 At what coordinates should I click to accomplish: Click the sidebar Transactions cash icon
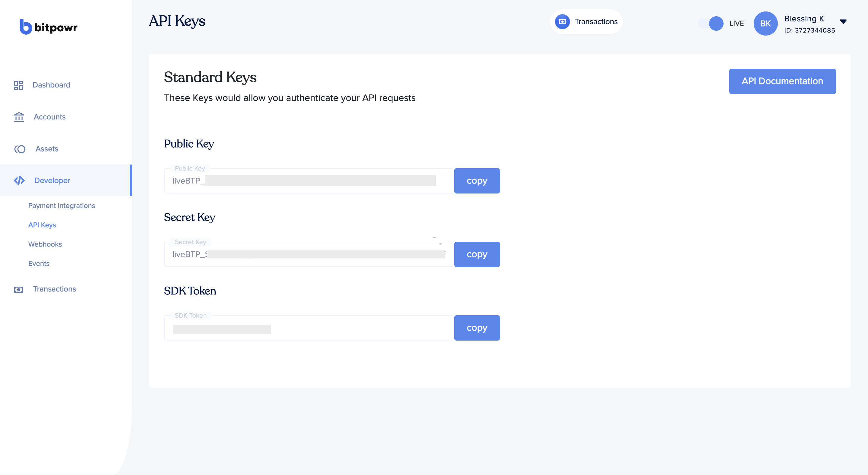(x=18, y=290)
